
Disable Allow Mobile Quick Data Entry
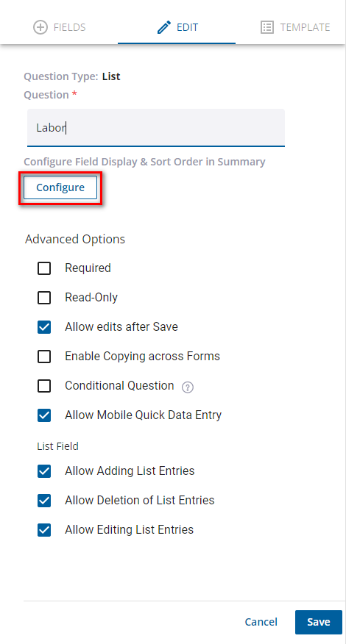(44, 415)
